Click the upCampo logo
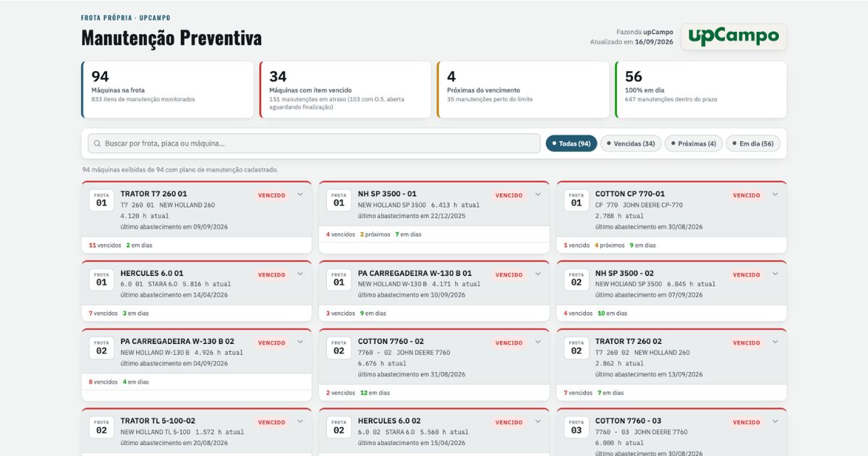Viewport: 868px width, 456px height. 733,36
